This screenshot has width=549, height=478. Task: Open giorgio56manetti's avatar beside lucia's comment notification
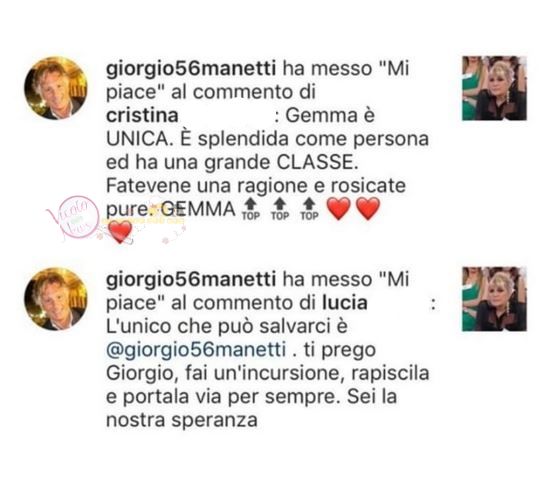click(55, 299)
